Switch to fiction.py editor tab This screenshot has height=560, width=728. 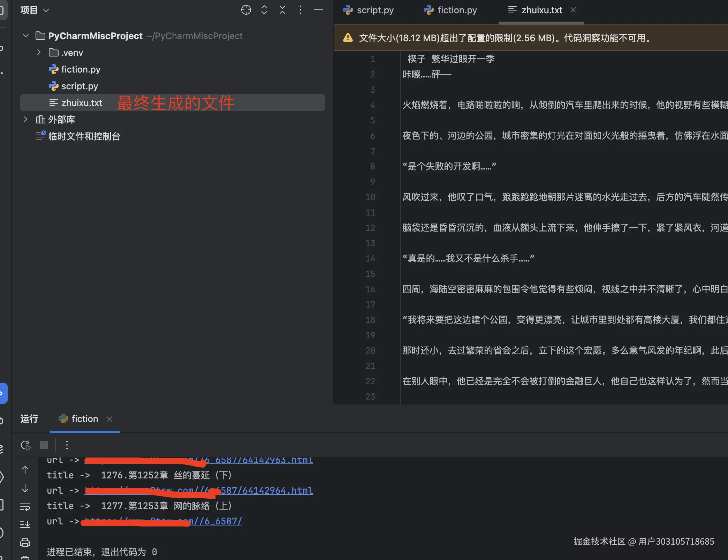(450, 10)
